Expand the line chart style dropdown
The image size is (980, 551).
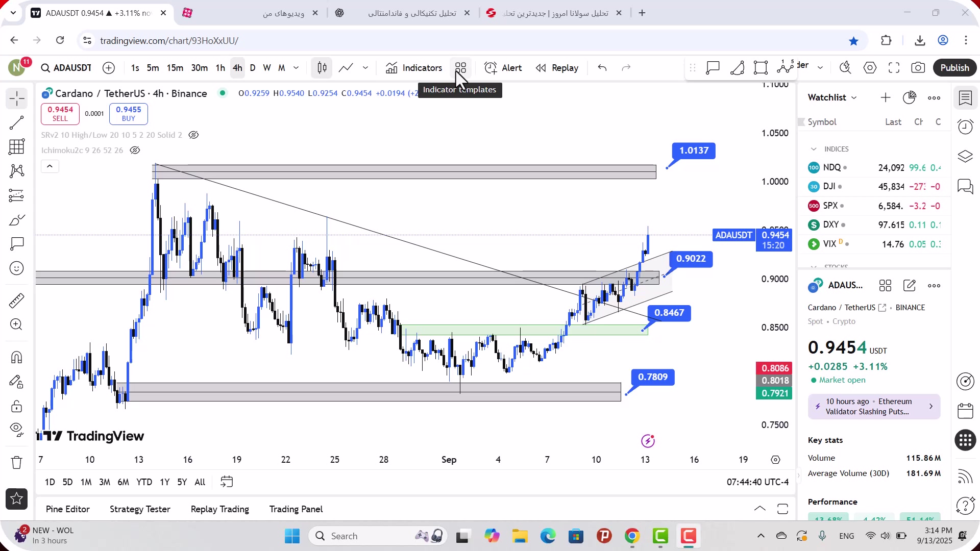365,68
